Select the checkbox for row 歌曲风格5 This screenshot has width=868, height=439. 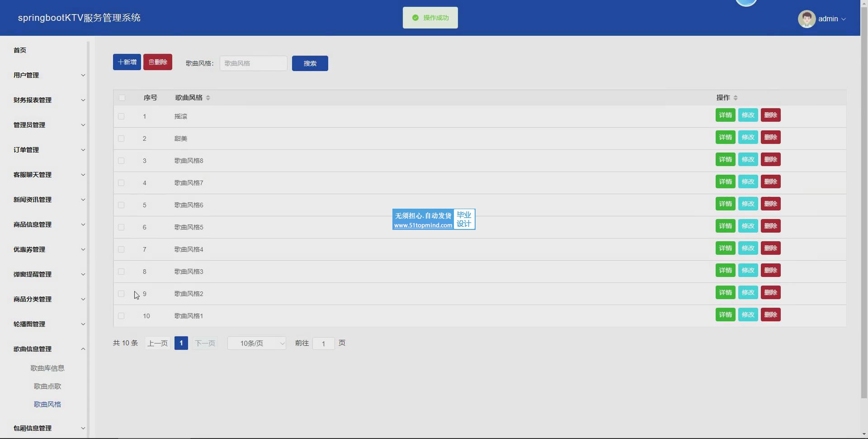tap(121, 227)
